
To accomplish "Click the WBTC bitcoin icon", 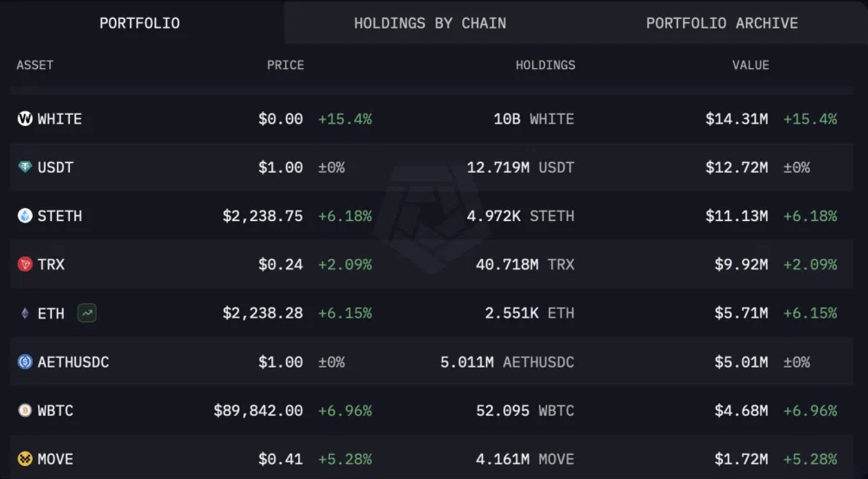I will pos(25,410).
